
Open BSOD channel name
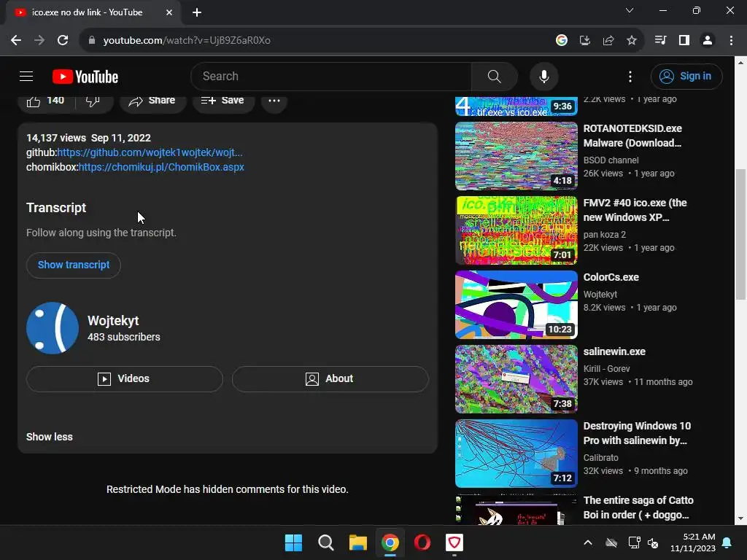click(611, 160)
